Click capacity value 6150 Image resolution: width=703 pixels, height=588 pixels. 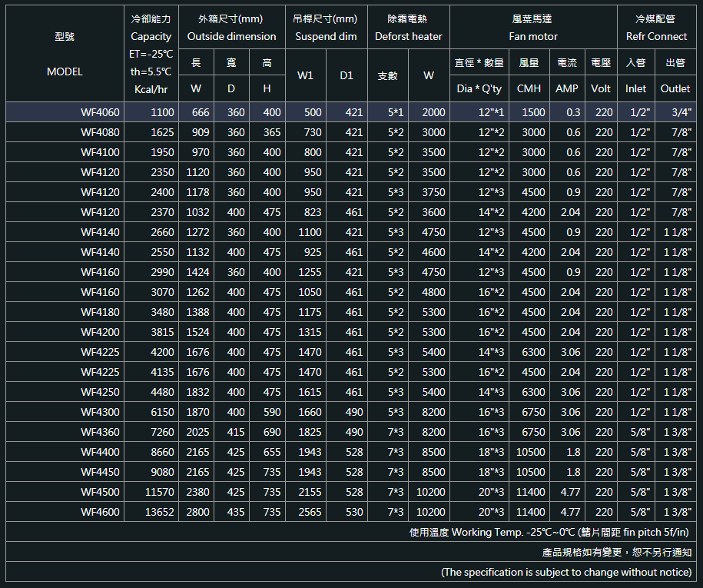pos(162,412)
